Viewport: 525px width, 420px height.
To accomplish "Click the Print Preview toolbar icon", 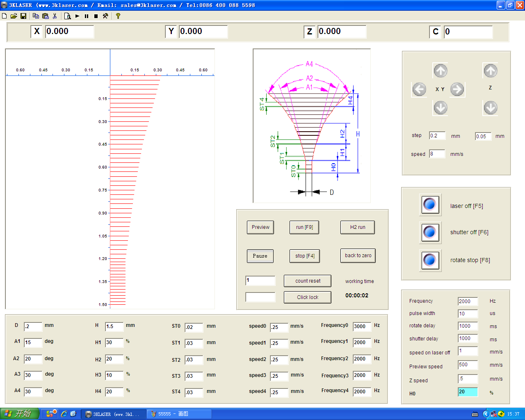I will pos(68,16).
